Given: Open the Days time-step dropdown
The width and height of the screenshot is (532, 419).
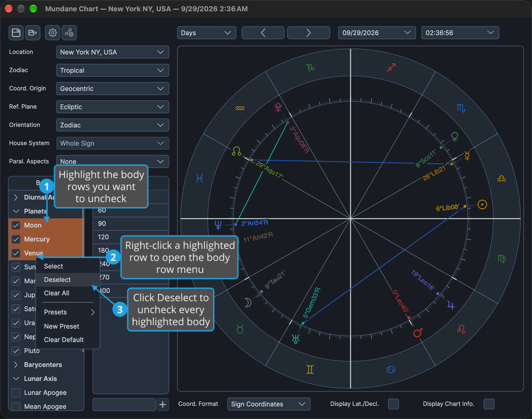Looking at the screenshot, I should pos(206,33).
